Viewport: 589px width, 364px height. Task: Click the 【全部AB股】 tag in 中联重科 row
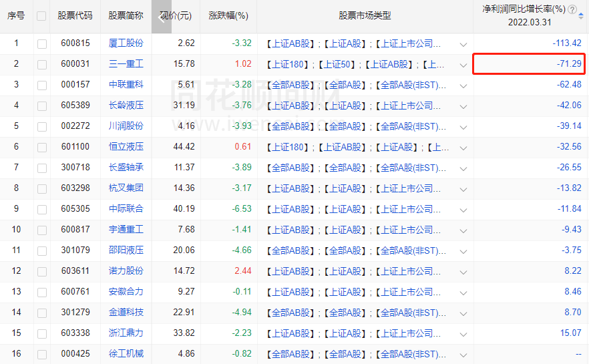[x=290, y=85]
